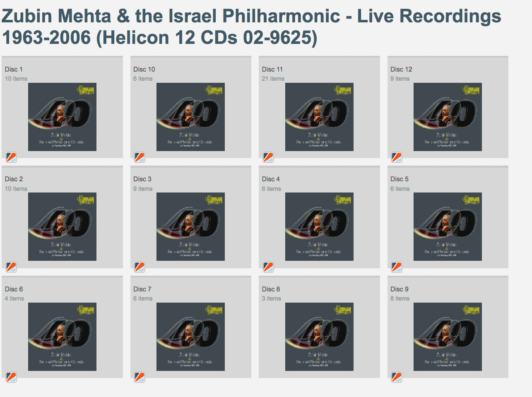Viewport: 532px width, 397px height.
Task: Open the Disc 7 album cover thumbnail
Action: [190, 337]
